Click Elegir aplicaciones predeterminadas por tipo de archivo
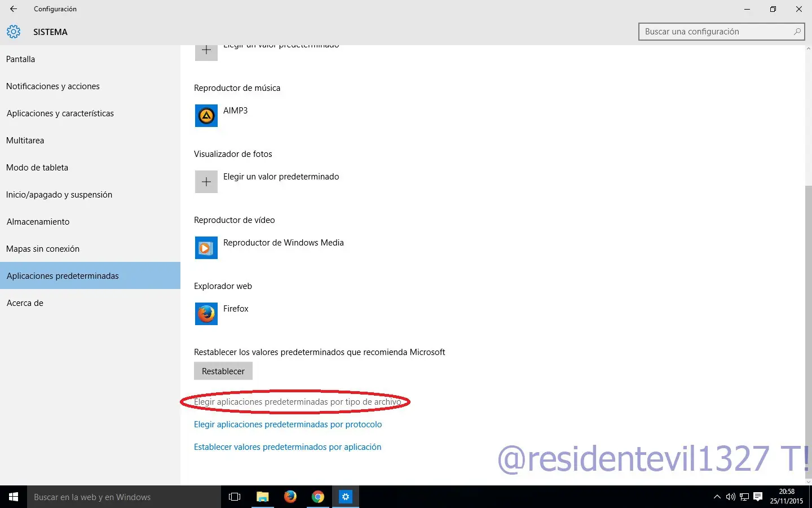This screenshot has height=508, width=812. (298, 402)
